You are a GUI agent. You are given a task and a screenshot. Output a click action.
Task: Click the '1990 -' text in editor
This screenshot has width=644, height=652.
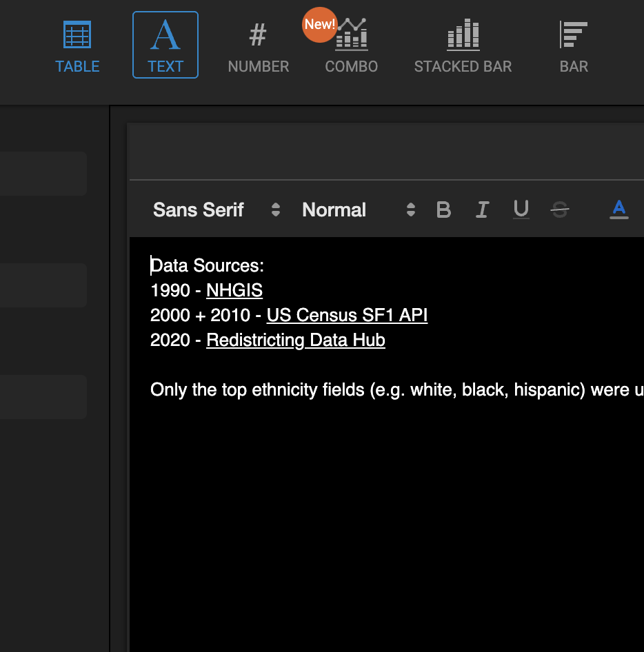176,290
